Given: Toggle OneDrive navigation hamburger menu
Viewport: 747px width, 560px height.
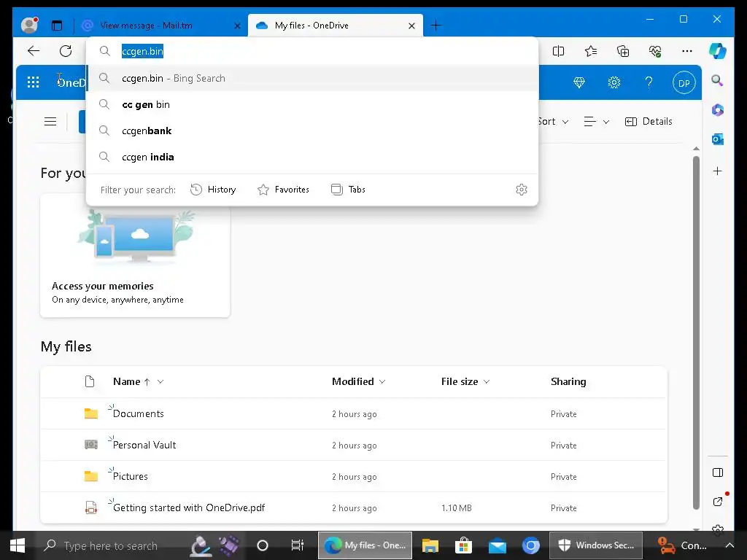Looking at the screenshot, I should (50, 122).
